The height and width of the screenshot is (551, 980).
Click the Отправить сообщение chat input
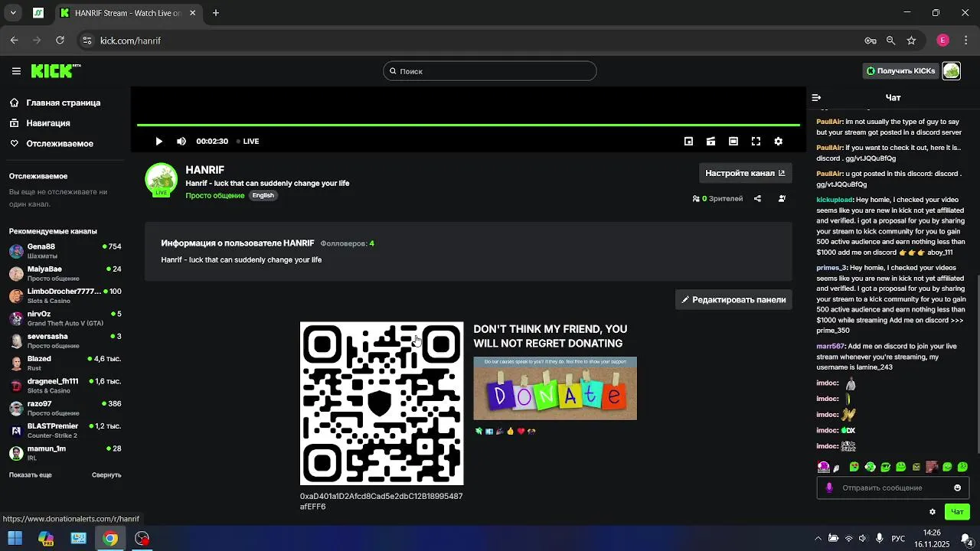892,488
